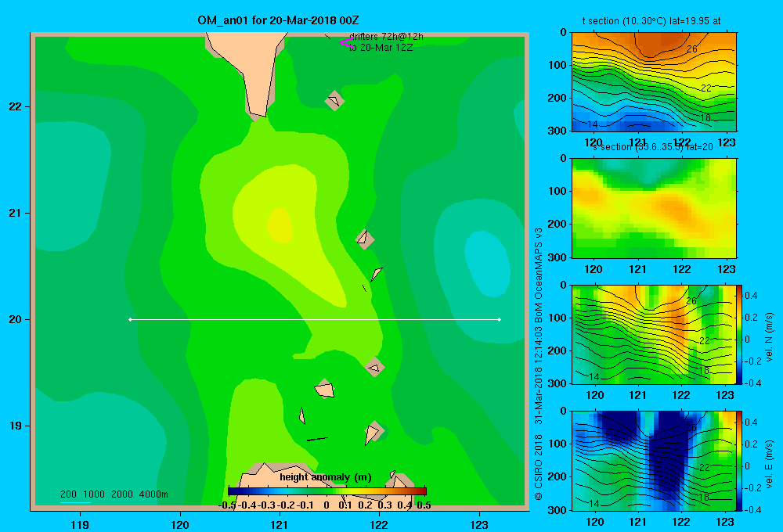Select the magenta drifter track marker

point(346,43)
